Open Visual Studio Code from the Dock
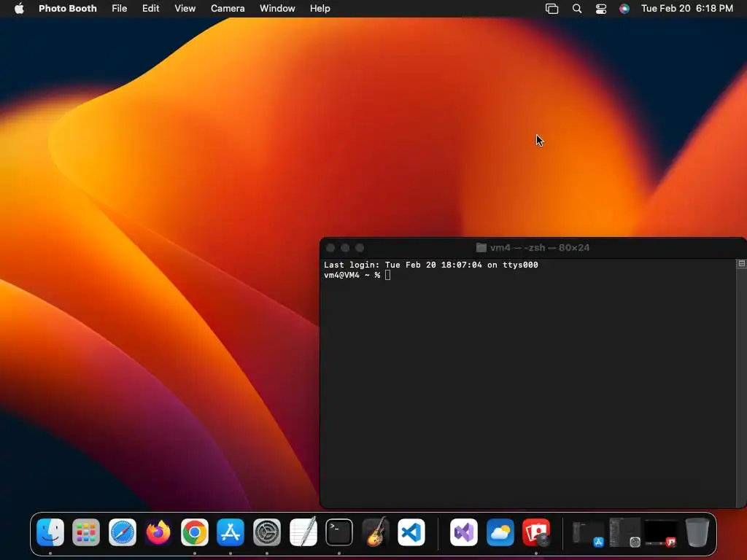 (411, 532)
